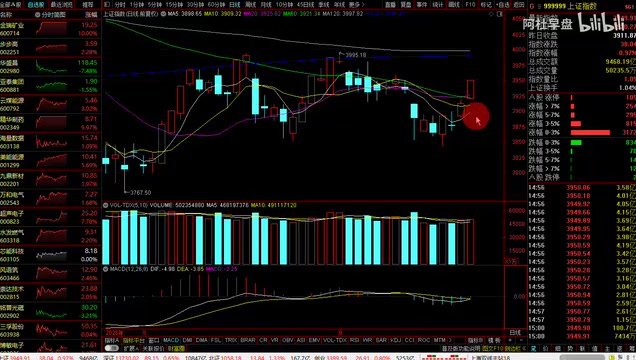This screenshot has height=360, width=636.
Task: Open the 指标A indicator group tab
Action: click(112, 340)
